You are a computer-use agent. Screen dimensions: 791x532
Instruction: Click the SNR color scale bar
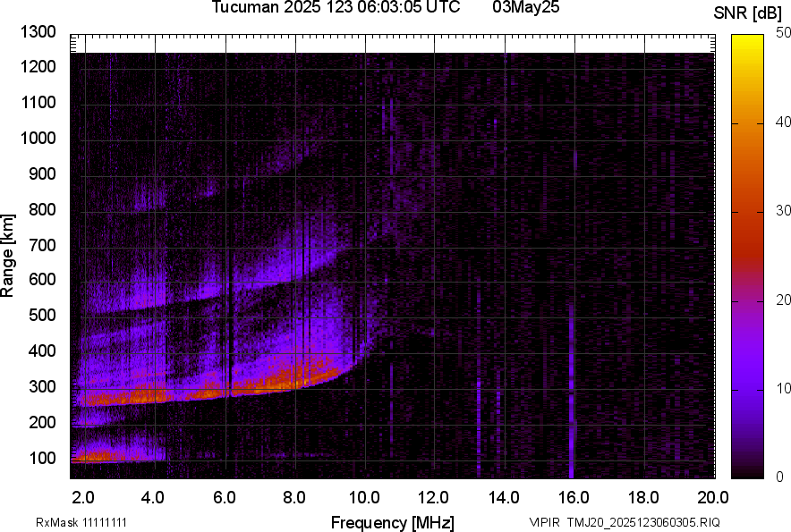pyautogui.click(x=748, y=257)
